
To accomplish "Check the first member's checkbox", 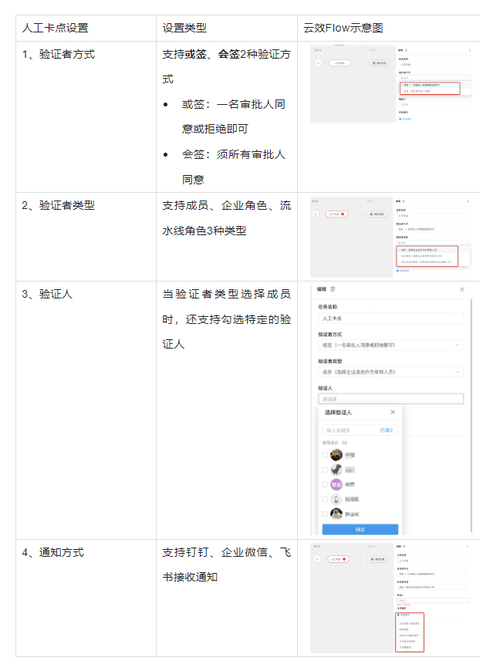I will 325,455.
